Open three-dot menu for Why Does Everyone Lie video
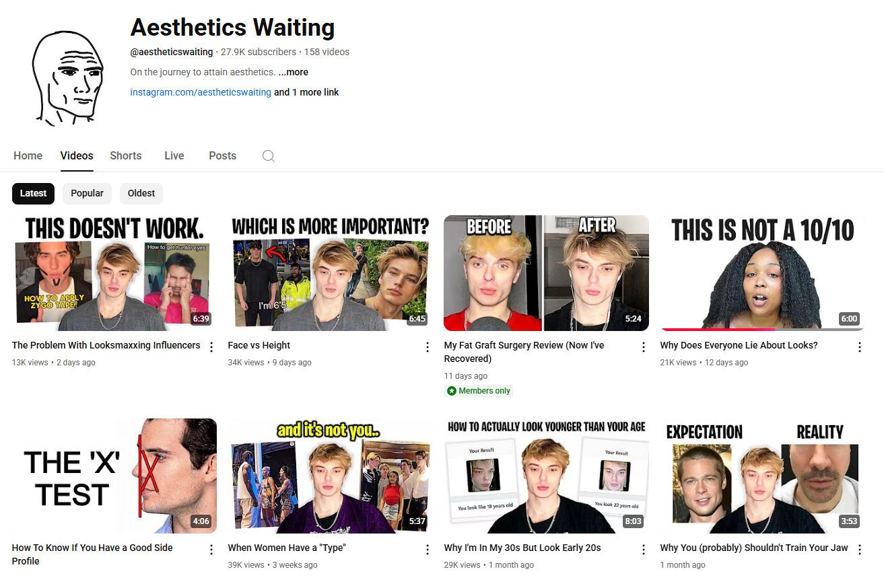884x588 pixels. (x=860, y=347)
